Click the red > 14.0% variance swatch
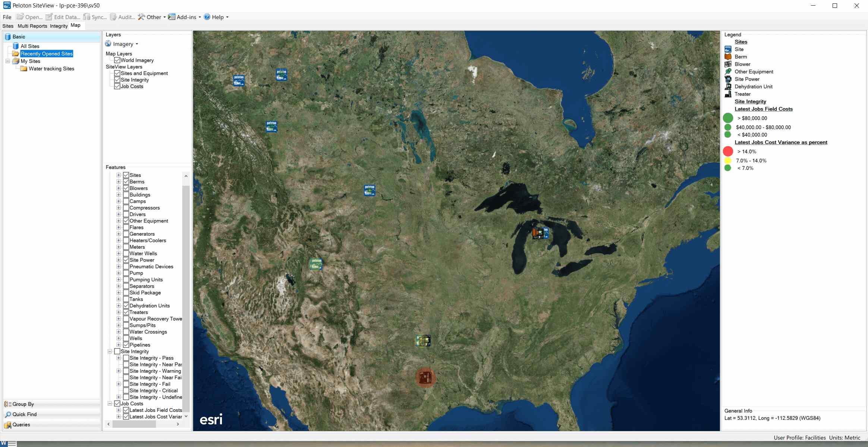This screenshot has height=447, width=868. (x=728, y=151)
